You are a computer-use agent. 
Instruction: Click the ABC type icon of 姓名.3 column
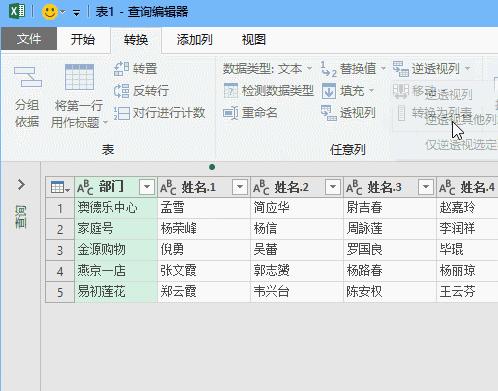354,188
